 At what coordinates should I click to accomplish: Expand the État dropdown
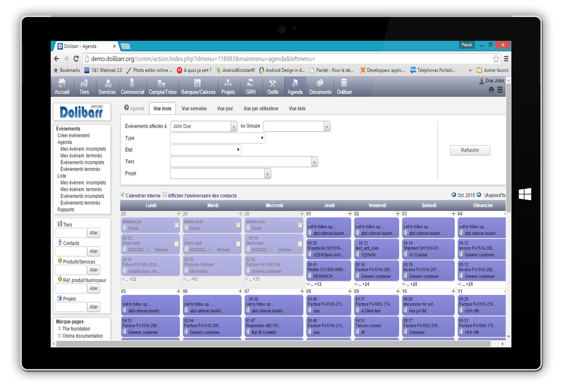coord(206,150)
